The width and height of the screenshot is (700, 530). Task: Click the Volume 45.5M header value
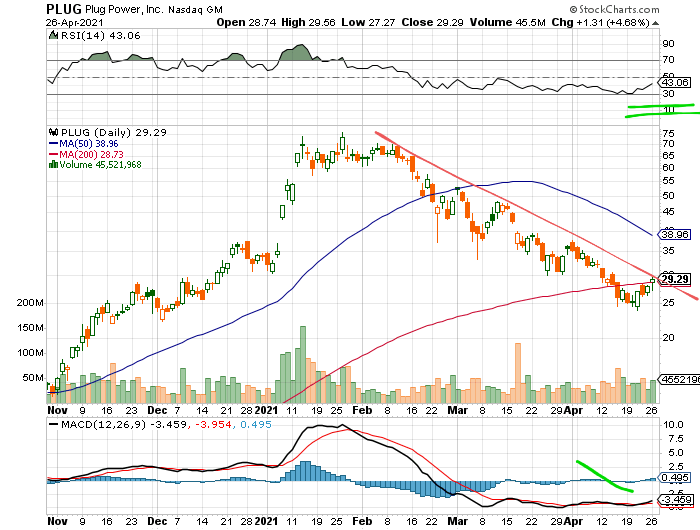[508, 22]
